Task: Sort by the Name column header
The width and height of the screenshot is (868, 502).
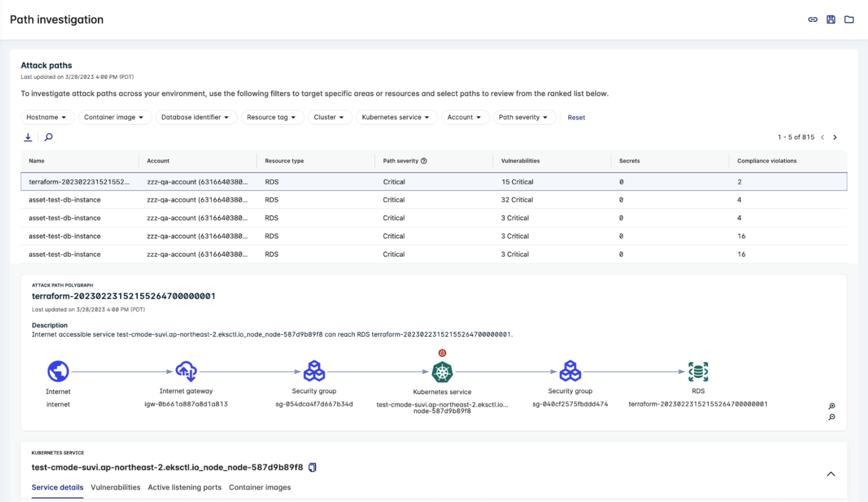Action: pyautogui.click(x=36, y=161)
